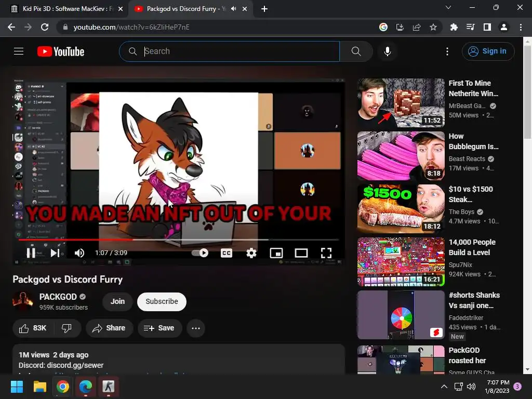The height and width of the screenshot is (399, 532).
Task: Bookmark this page with the star
Action: click(x=433, y=27)
